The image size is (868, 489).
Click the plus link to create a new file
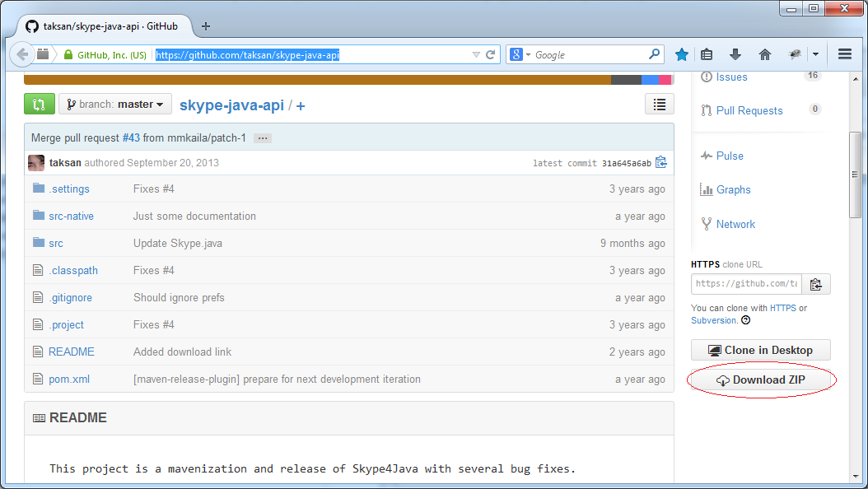click(x=301, y=105)
